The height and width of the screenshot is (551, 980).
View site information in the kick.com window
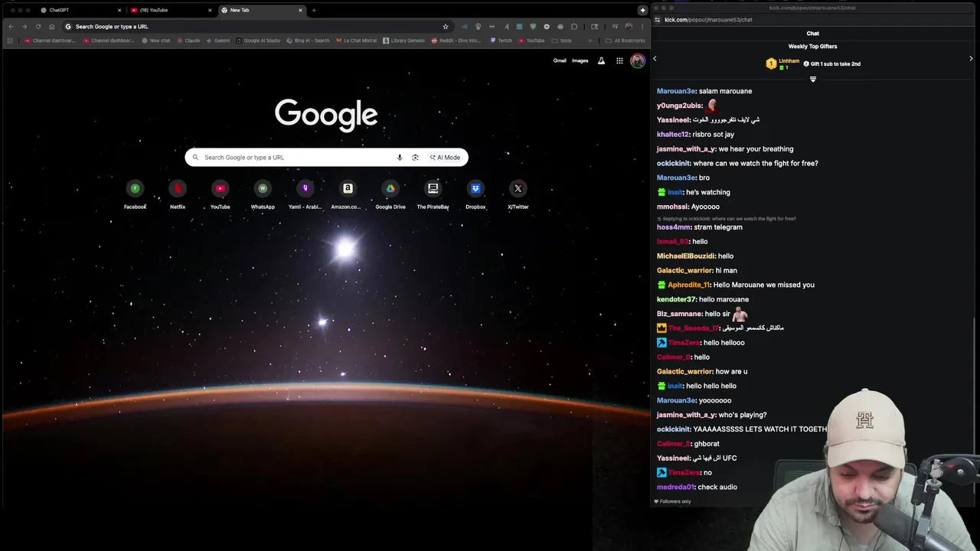click(658, 20)
